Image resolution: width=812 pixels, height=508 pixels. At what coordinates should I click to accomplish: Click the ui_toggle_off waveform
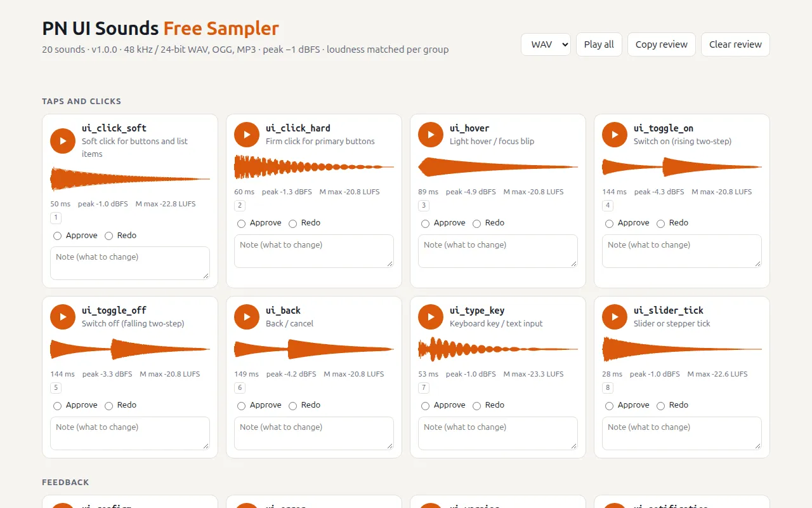130,349
